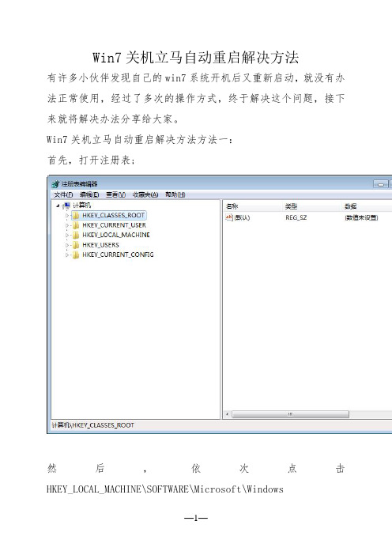Open the 查看(V) menu

tap(115, 194)
